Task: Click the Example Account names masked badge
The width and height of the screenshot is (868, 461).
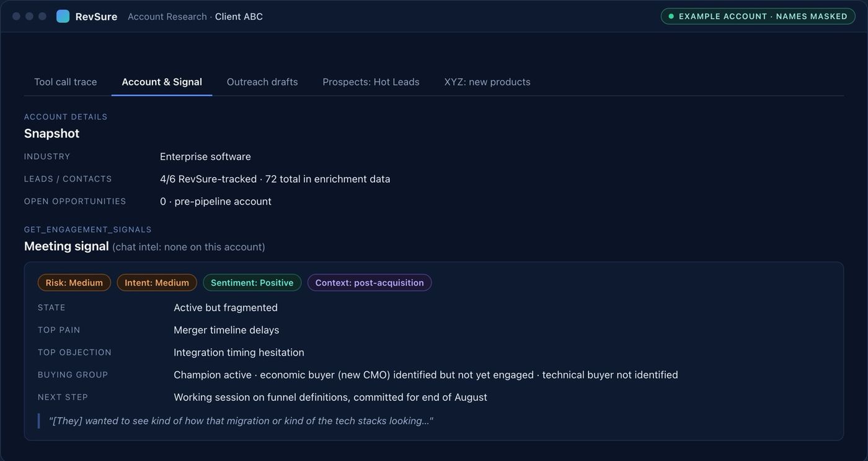Action: coord(758,16)
